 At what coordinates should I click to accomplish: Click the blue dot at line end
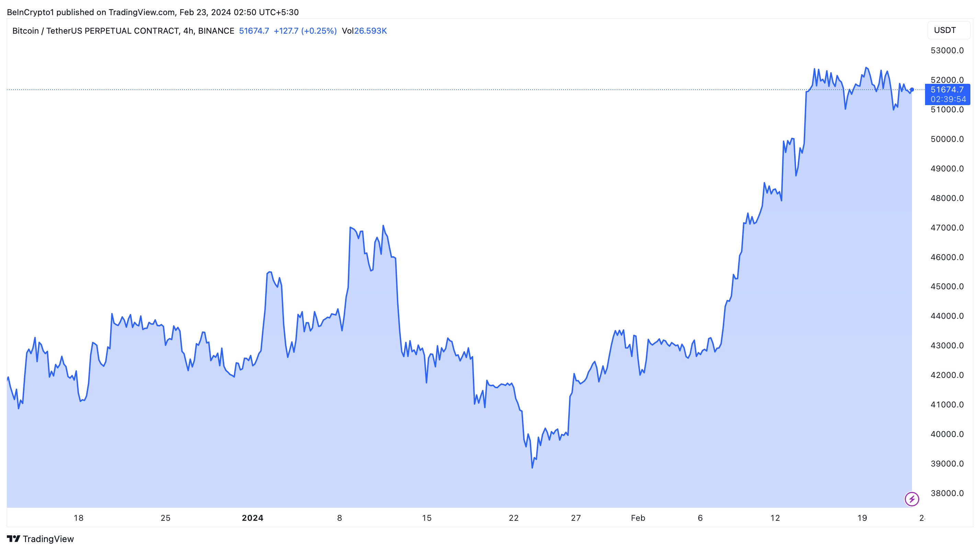point(912,90)
